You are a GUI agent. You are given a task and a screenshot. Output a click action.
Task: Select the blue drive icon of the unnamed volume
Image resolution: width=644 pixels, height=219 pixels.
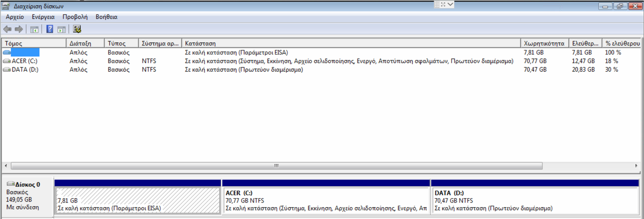coord(7,52)
